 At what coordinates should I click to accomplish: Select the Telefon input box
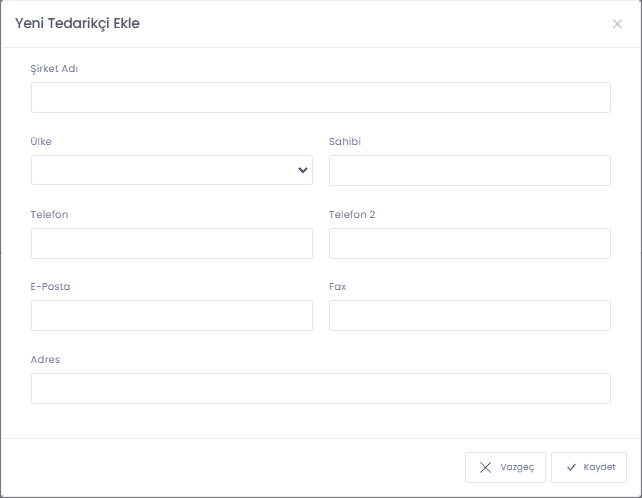(172, 243)
